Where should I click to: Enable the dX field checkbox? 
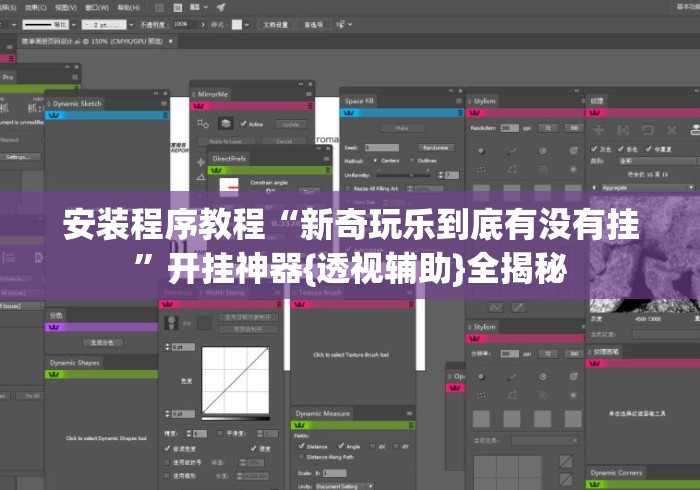pyautogui.click(x=373, y=446)
